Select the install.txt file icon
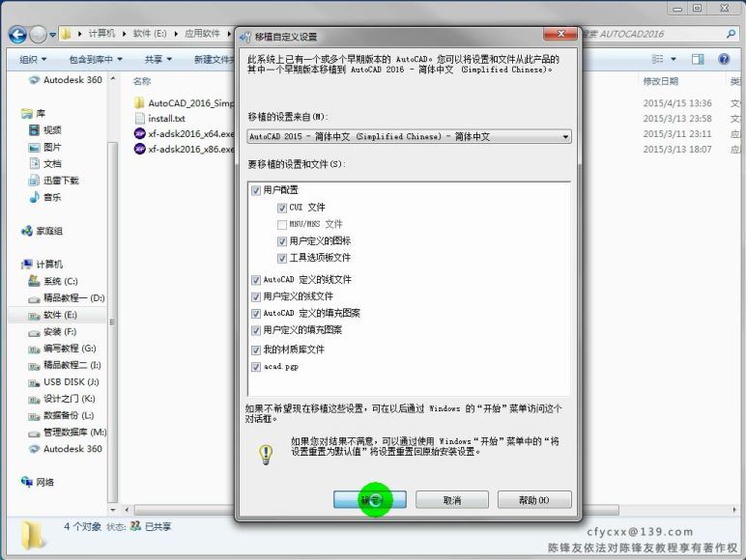746x560 pixels. pos(140,119)
